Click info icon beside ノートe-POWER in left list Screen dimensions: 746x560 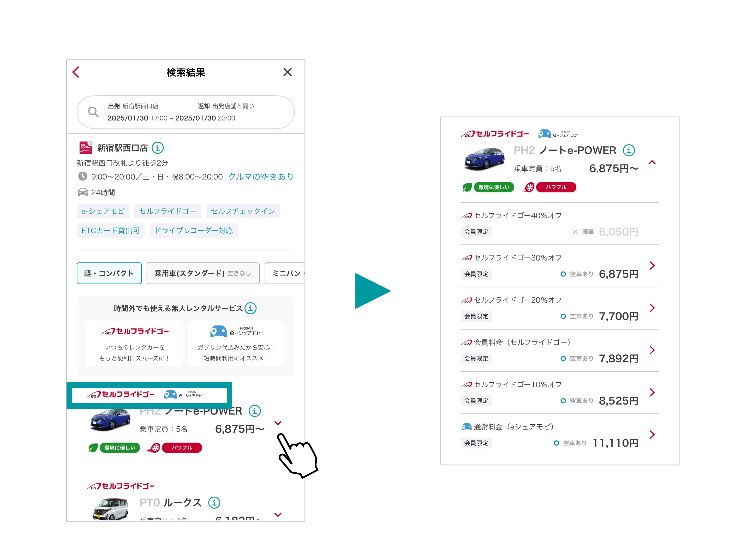coord(255,411)
